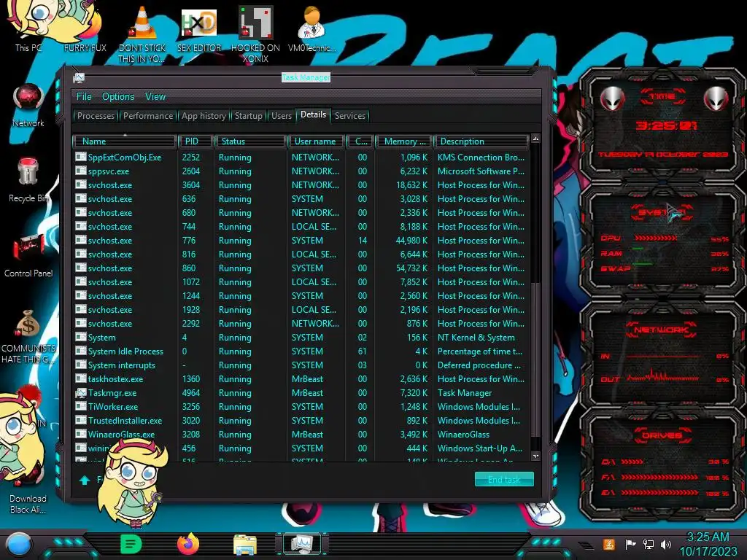Open the View menu
This screenshot has height=560, width=747.
[x=155, y=97]
